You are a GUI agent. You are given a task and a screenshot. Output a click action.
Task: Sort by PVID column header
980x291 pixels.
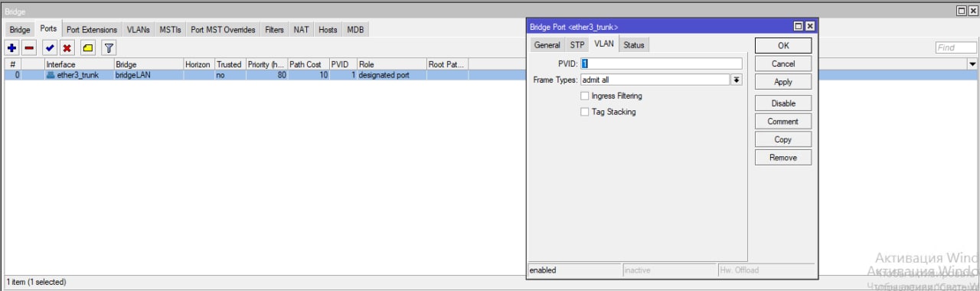click(343, 64)
